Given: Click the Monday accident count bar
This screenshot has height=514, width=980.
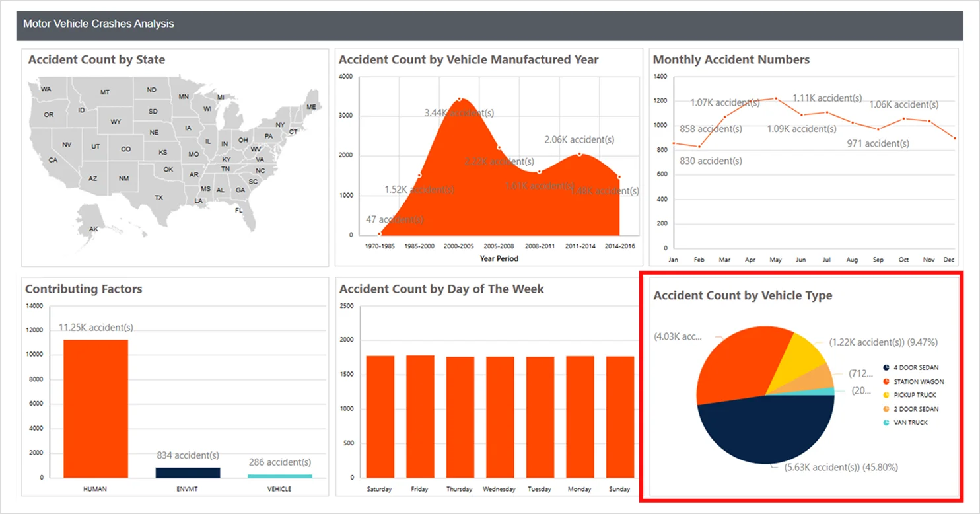Looking at the screenshot, I should pyautogui.click(x=580, y=417).
